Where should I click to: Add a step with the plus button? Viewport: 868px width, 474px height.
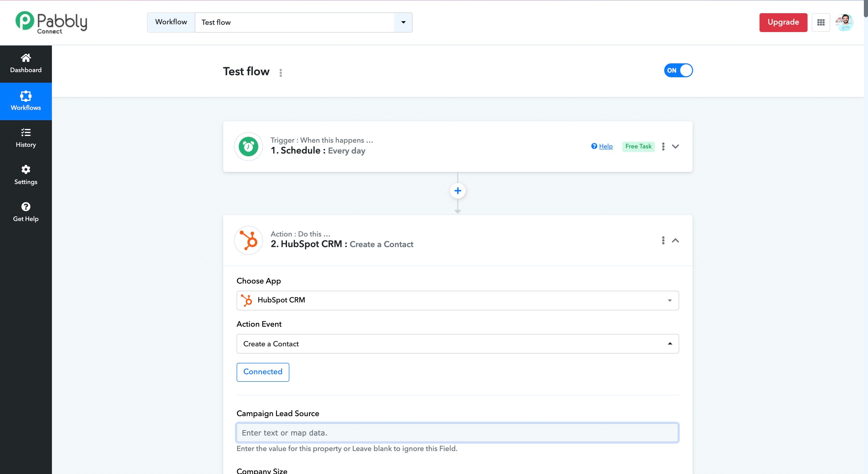tap(458, 191)
